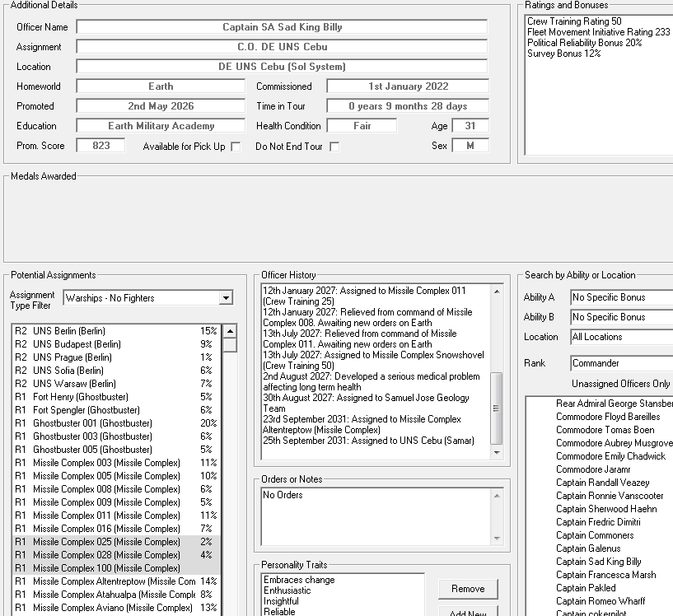
Task: Tick the Do Not End Tour checkbox
Action: tap(334, 147)
